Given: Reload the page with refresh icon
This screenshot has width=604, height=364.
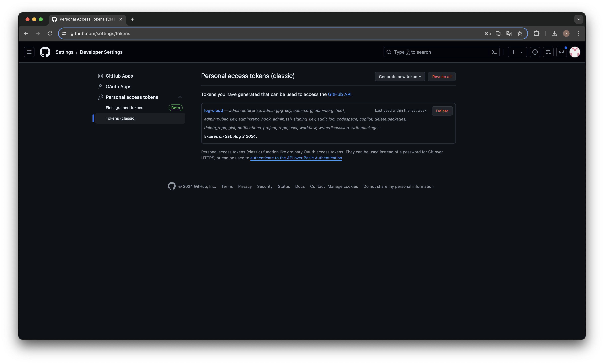Looking at the screenshot, I should [50, 33].
